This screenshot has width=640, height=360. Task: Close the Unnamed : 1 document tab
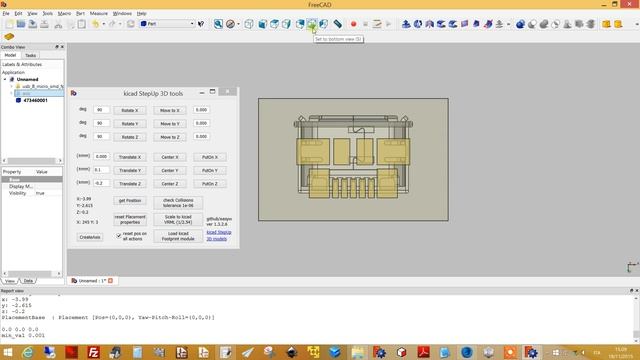pos(110,281)
